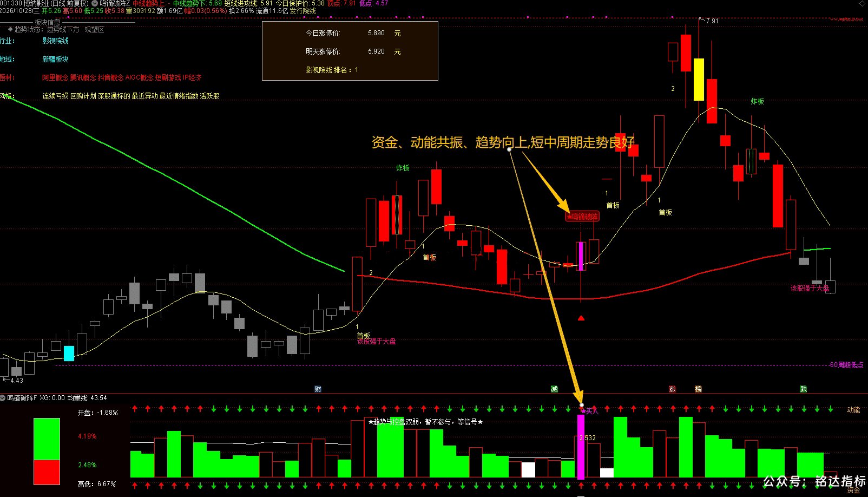
Task: Click the ★买入 buy signal label
Action: [x=589, y=411]
